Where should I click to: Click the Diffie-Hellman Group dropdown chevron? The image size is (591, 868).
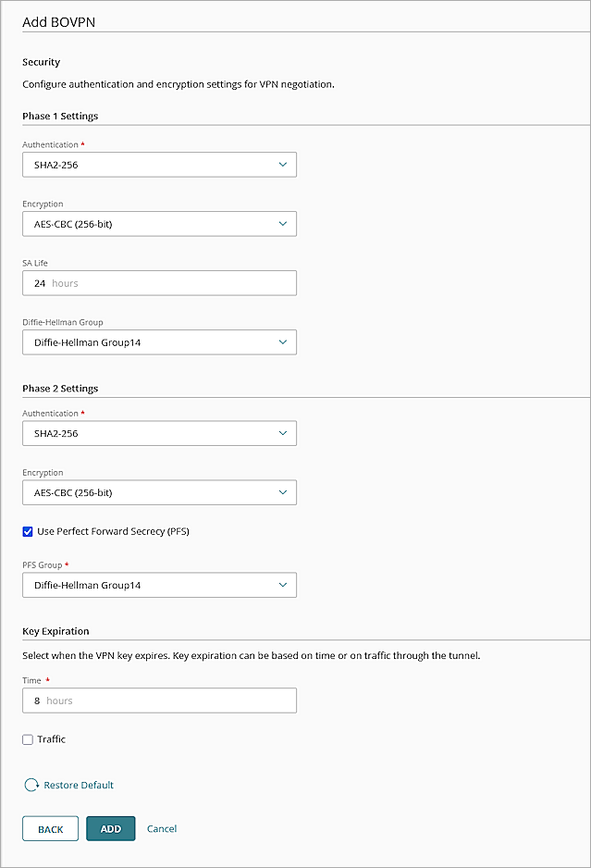click(283, 341)
